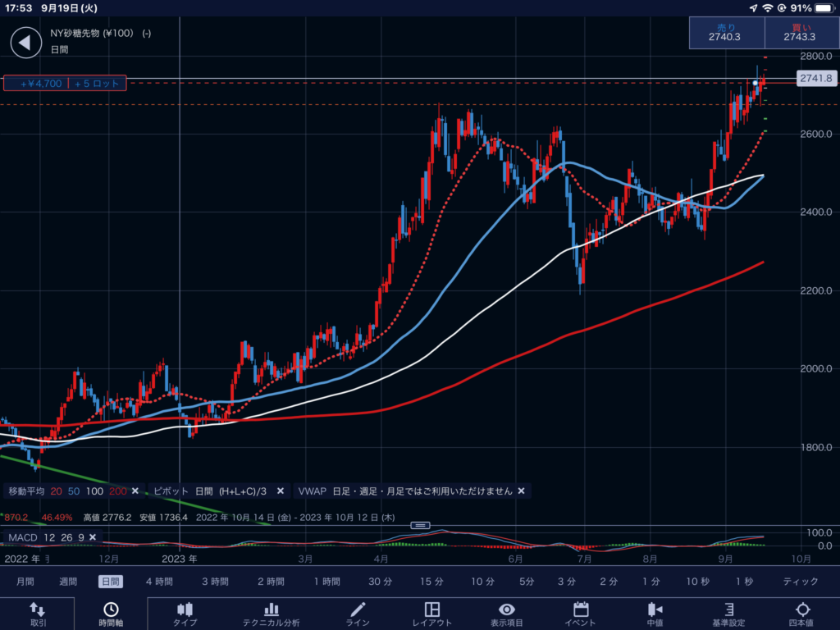This screenshot has height=630, width=840.
Task: Switch to the 4 時間 timeframe
Action: pos(159,582)
